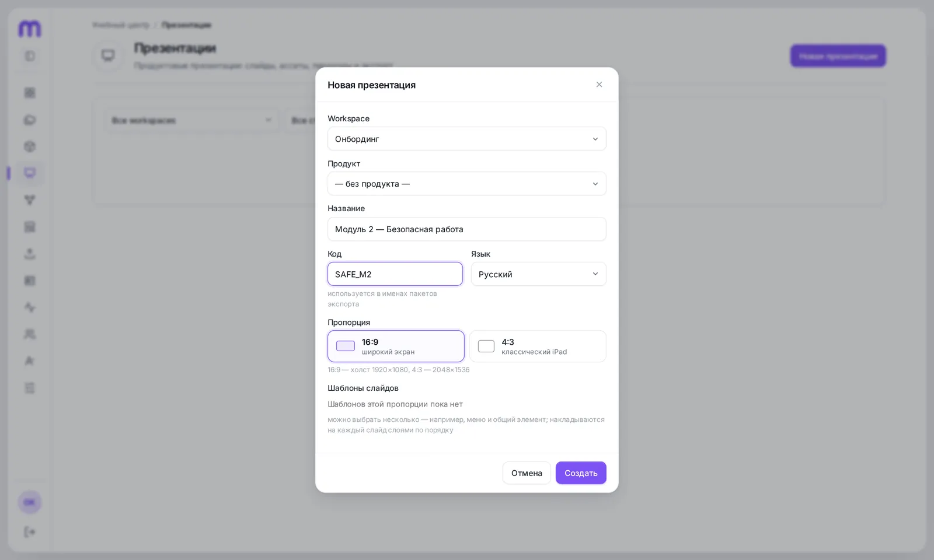Screen dimensions: 934x560
Task: Click the Код field containing SAFE_M2
Action: coord(395,274)
